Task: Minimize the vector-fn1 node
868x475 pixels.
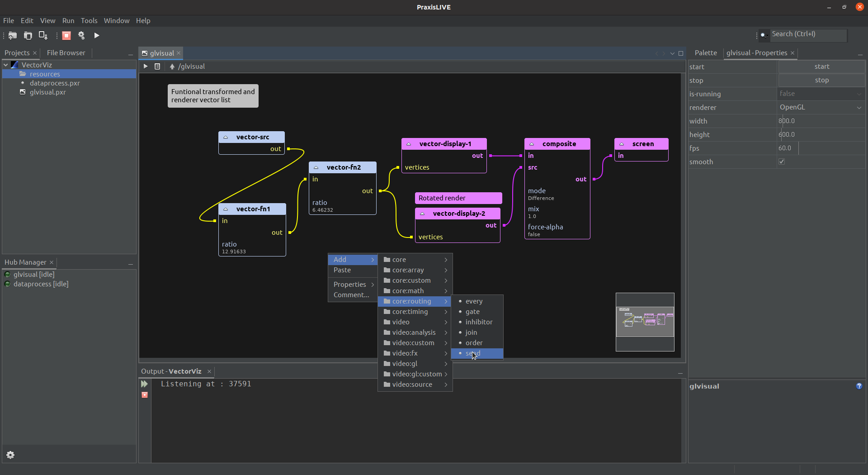Action: coord(226,209)
